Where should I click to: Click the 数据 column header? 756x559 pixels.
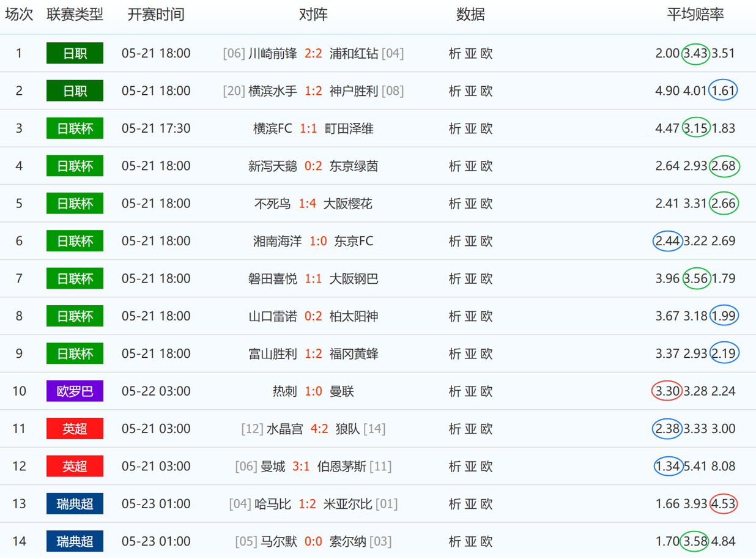point(470,15)
